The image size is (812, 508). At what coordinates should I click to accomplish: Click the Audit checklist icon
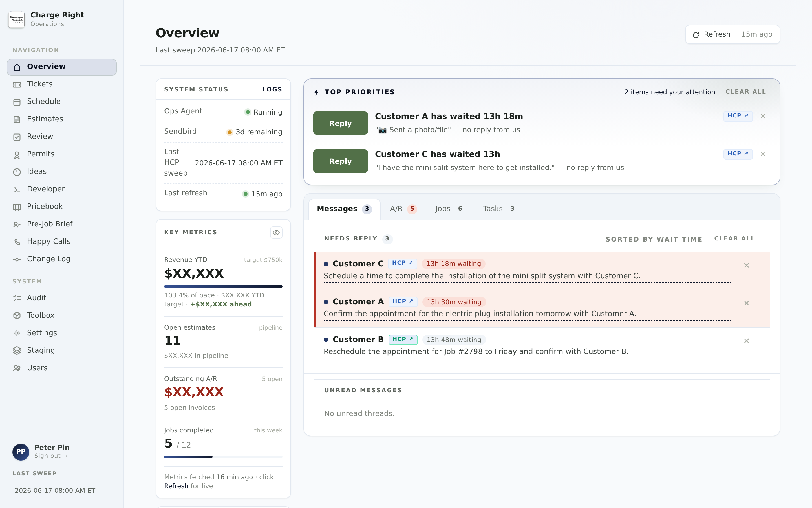click(17, 298)
